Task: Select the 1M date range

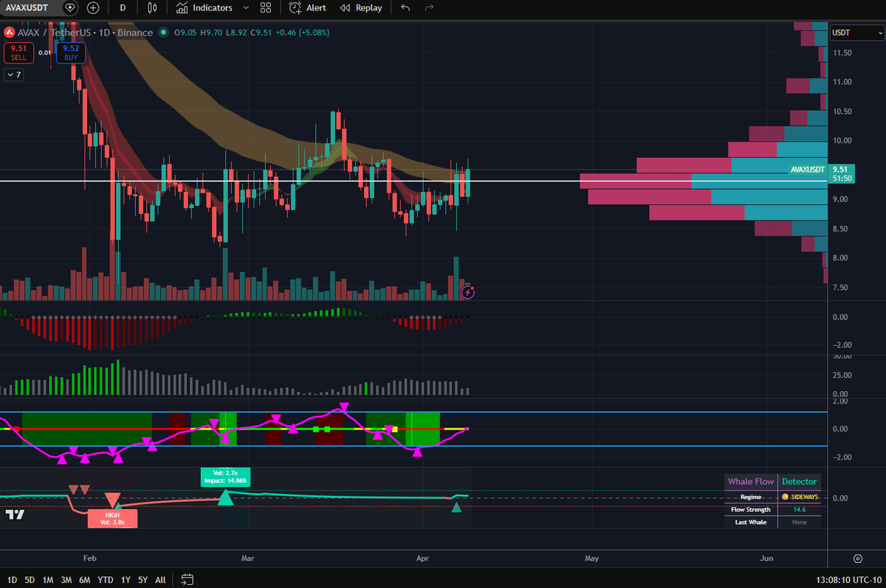Action: click(x=48, y=580)
